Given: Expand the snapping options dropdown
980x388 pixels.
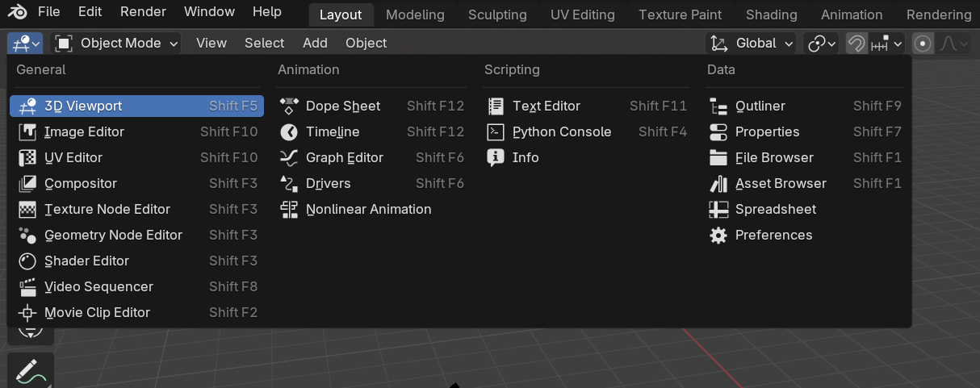Looking at the screenshot, I should (886, 43).
